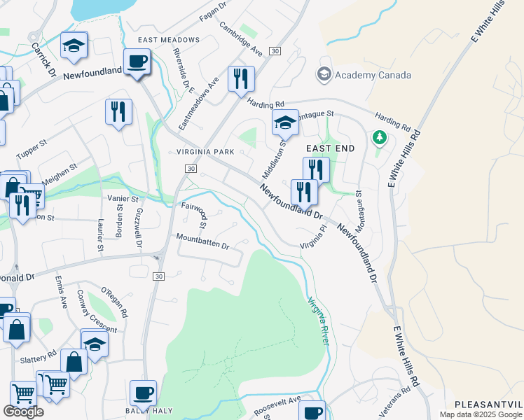Select the East End neighborhood label
The width and height of the screenshot is (524, 420).
331,148
